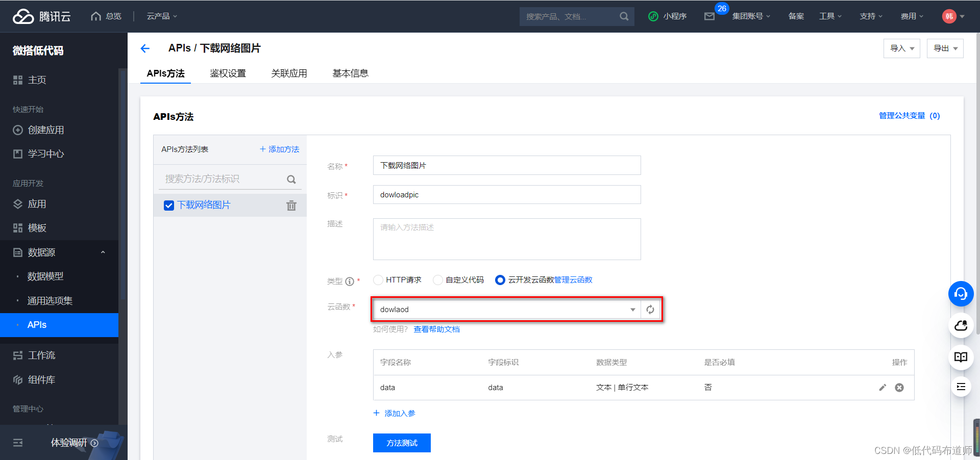Edit the data parameter with pencil icon

coord(883,388)
